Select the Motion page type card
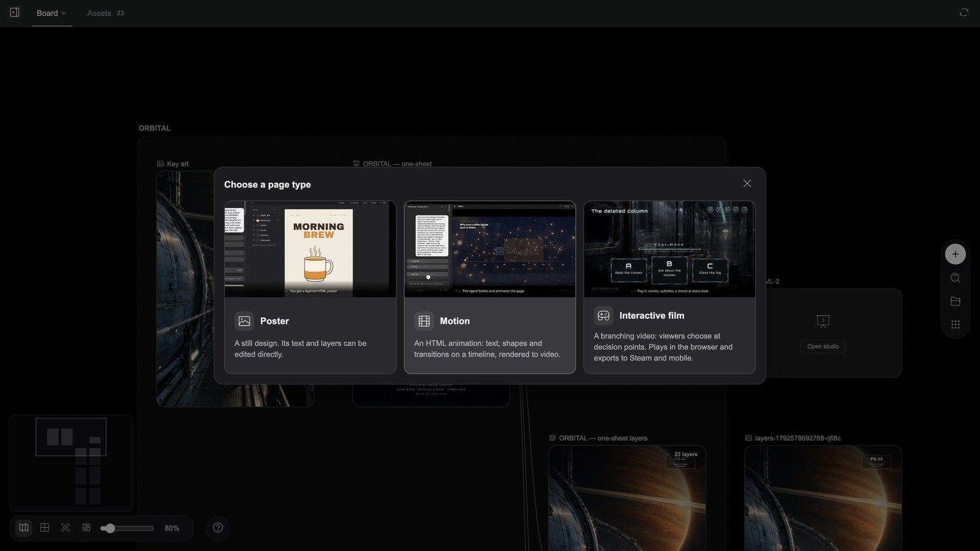The width and height of the screenshot is (980, 551). pyautogui.click(x=489, y=287)
